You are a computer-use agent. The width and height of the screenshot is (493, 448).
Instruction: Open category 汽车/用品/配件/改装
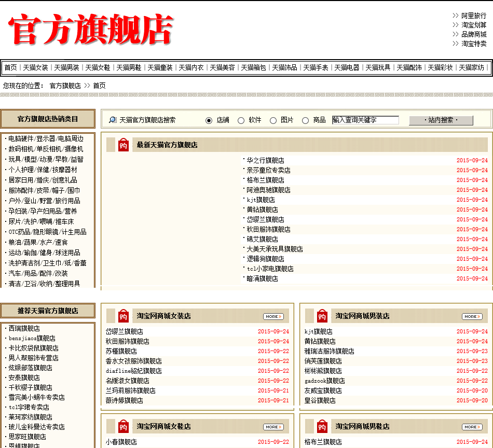38,273
